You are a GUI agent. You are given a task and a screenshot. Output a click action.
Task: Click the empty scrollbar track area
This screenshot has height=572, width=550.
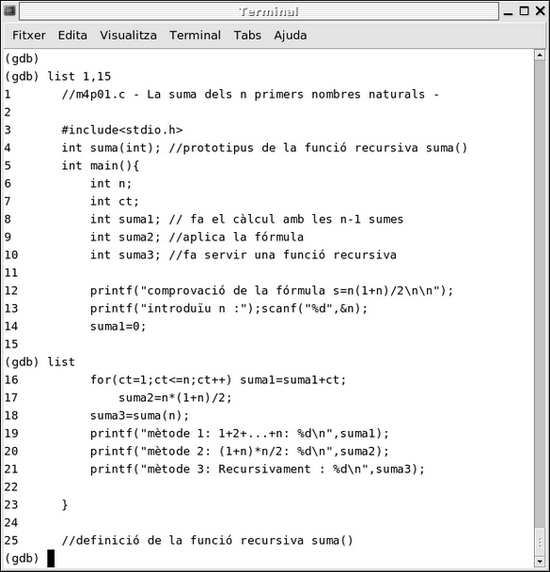click(x=540, y=294)
